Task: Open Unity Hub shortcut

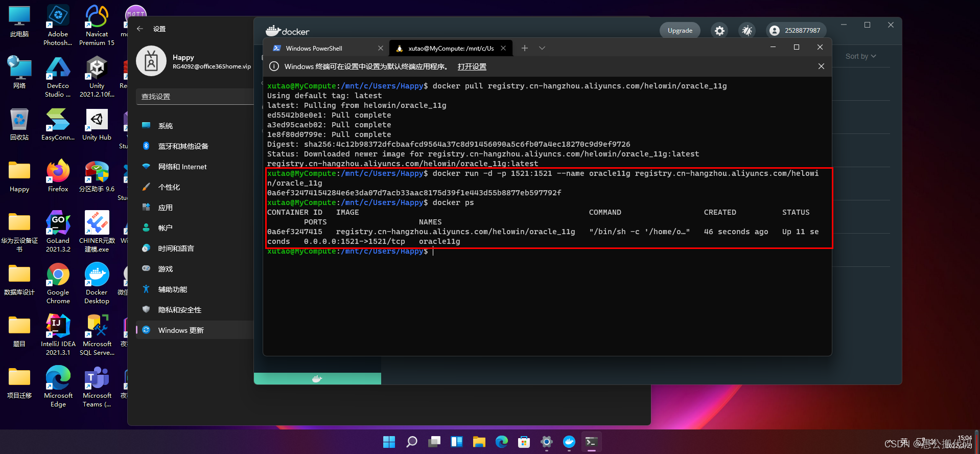Action: [x=97, y=125]
